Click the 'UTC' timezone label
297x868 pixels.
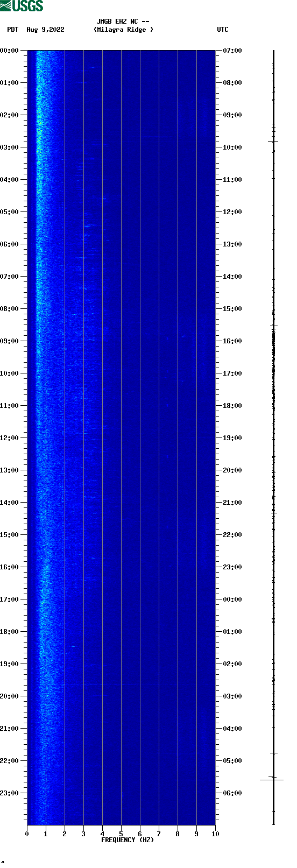(223, 30)
